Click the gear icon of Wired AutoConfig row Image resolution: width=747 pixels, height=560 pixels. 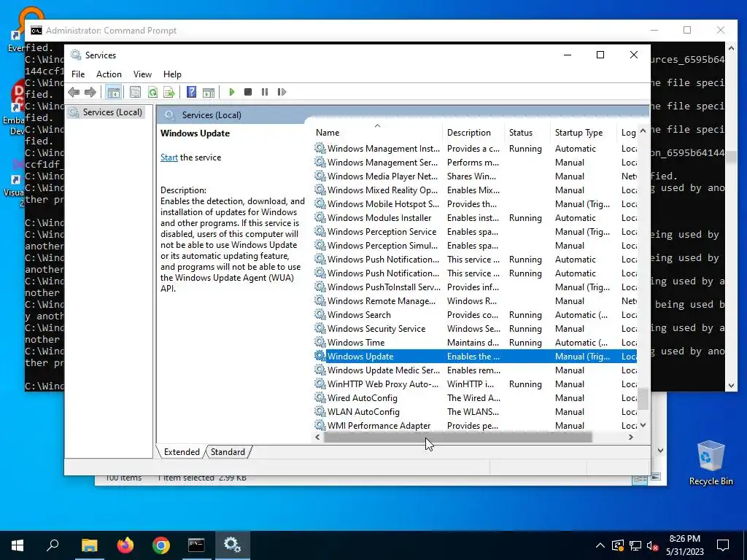[320, 398]
